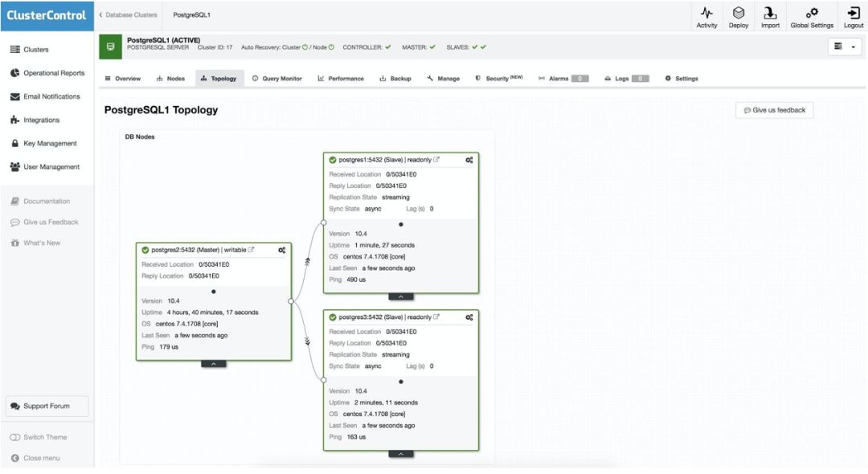Click the Integrations puzzle icon

point(15,120)
